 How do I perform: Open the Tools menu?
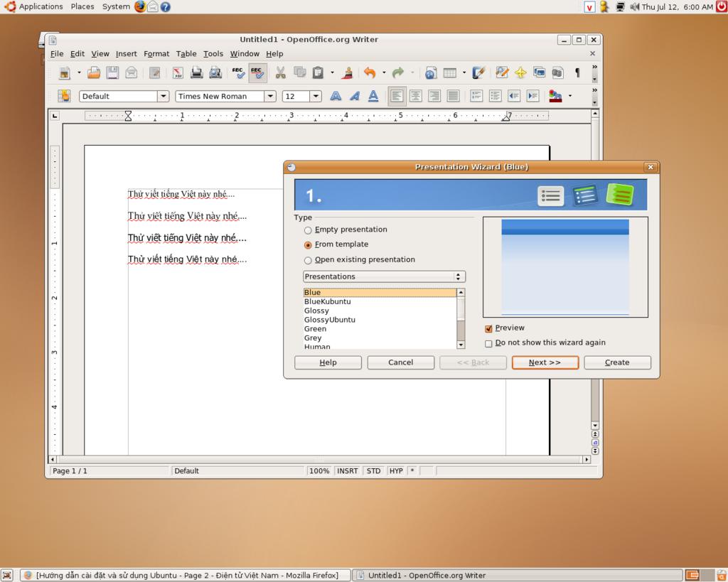[x=213, y=53]
